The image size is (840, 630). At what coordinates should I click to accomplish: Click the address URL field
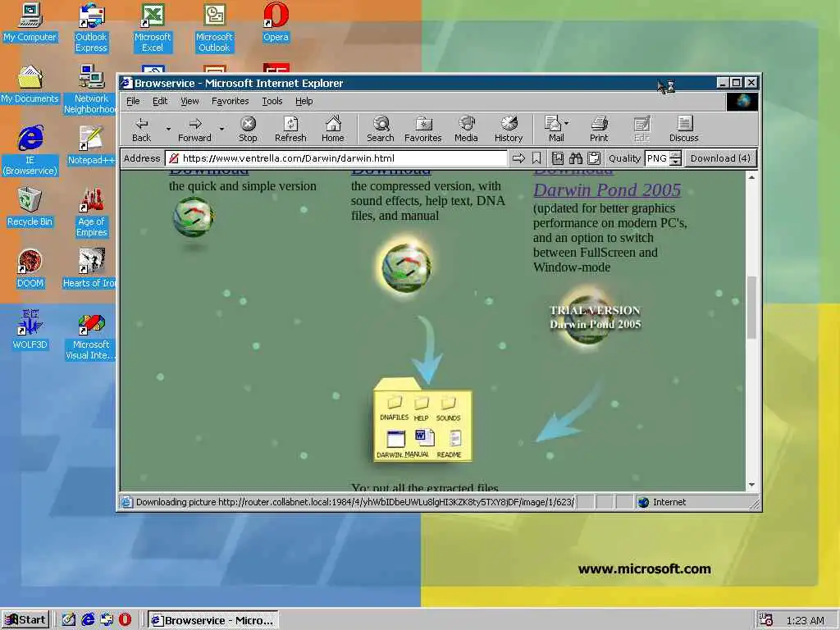tap(336, 158)
